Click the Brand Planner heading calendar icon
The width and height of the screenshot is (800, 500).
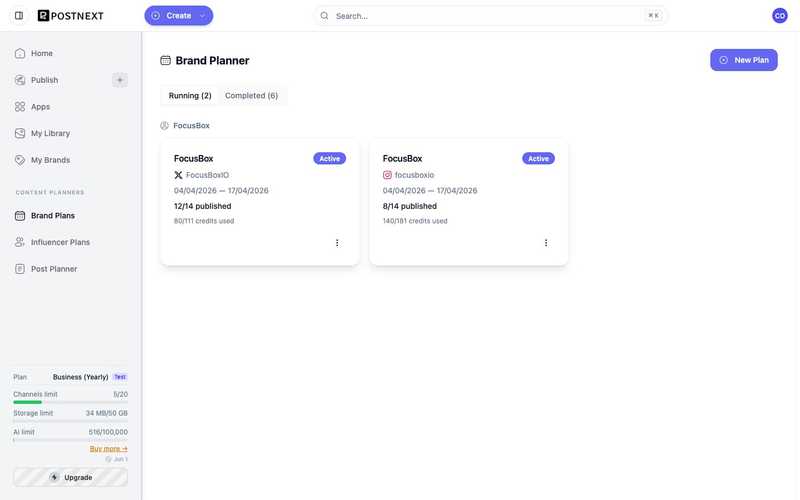[165, 60]
